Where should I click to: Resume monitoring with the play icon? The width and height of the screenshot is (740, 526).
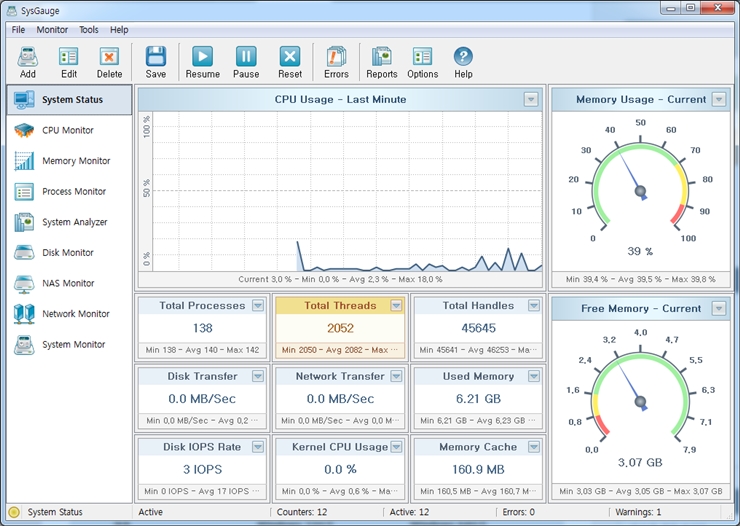click(202, 57)
